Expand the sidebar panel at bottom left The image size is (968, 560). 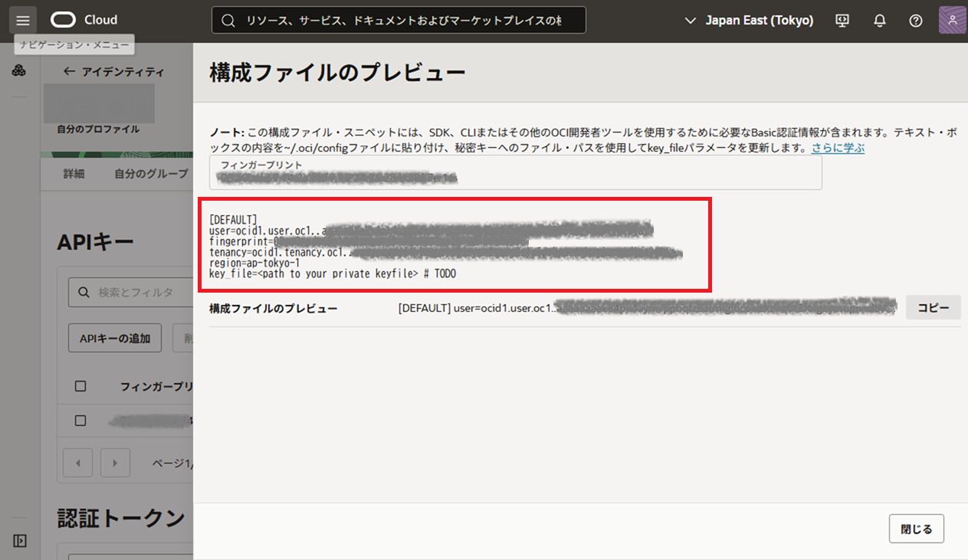pos(20,541)
